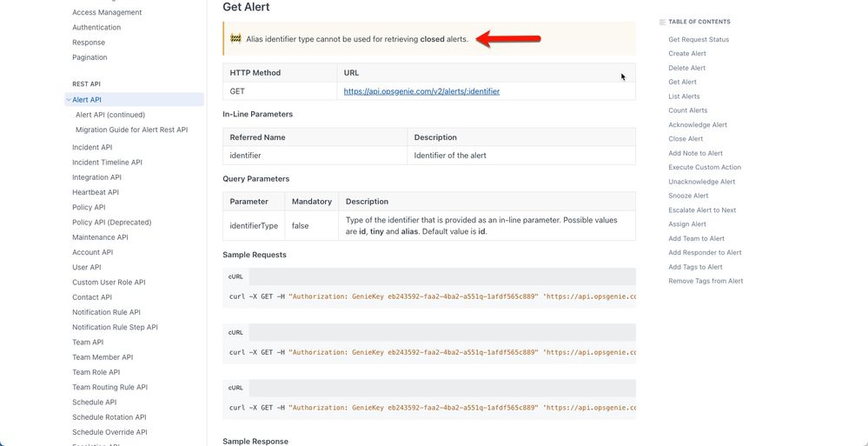
Task: Jump to Get Request Status section
Action: click(699, 39)
